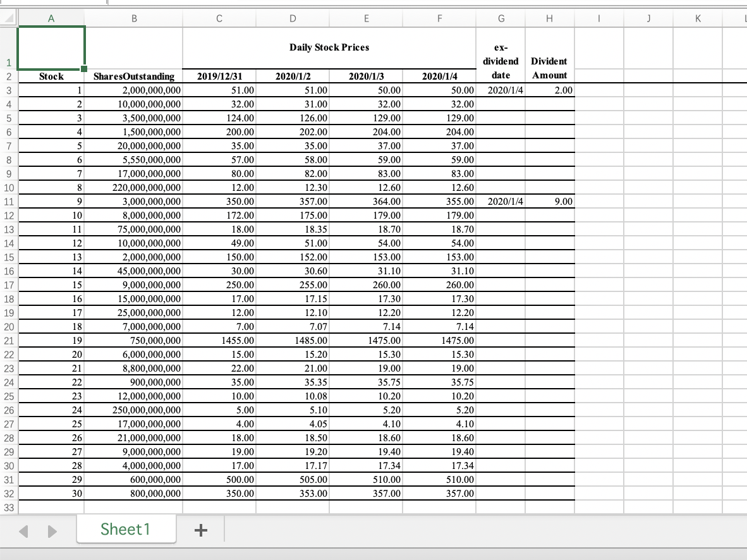This screenshot has height=560, width=747.
Task: Select row 32 header
Action: point(8,493)
